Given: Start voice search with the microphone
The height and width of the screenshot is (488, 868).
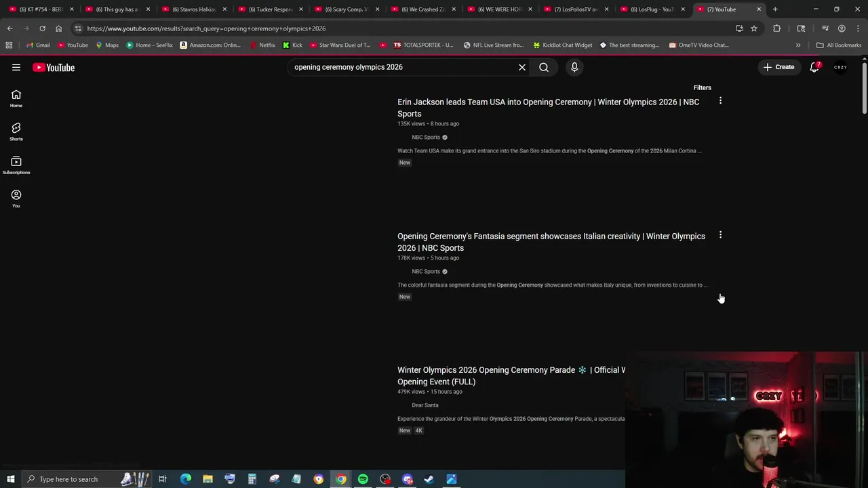Looking at the screenshot, I should click(574, 67).
